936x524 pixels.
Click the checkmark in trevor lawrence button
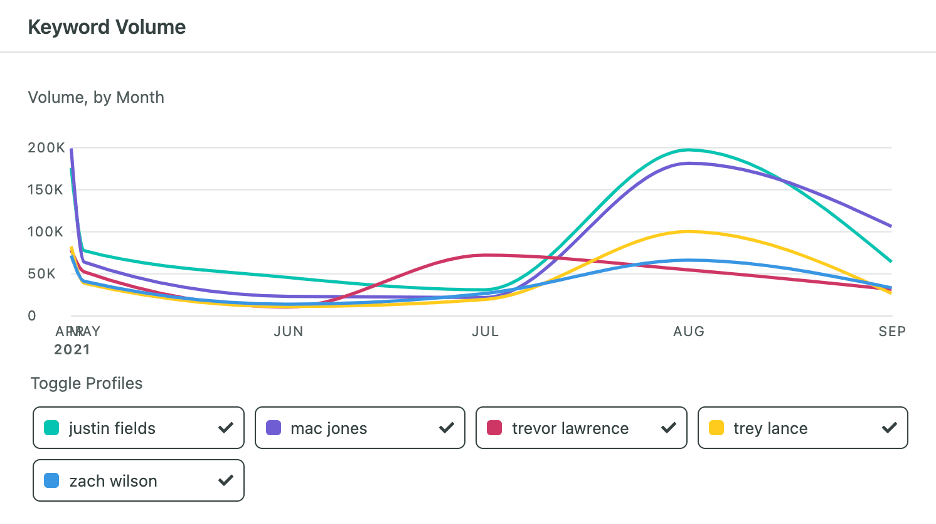click(x=668, y=428)
